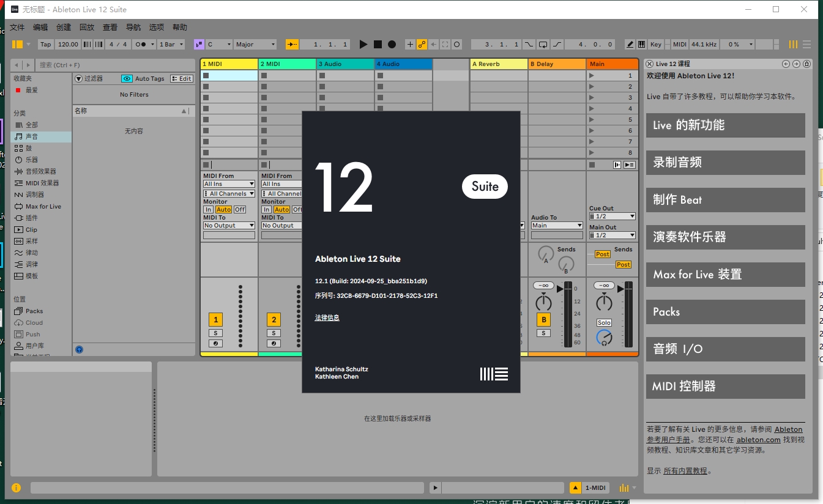Click the Loop switch in transport

(x=543, y=44)
